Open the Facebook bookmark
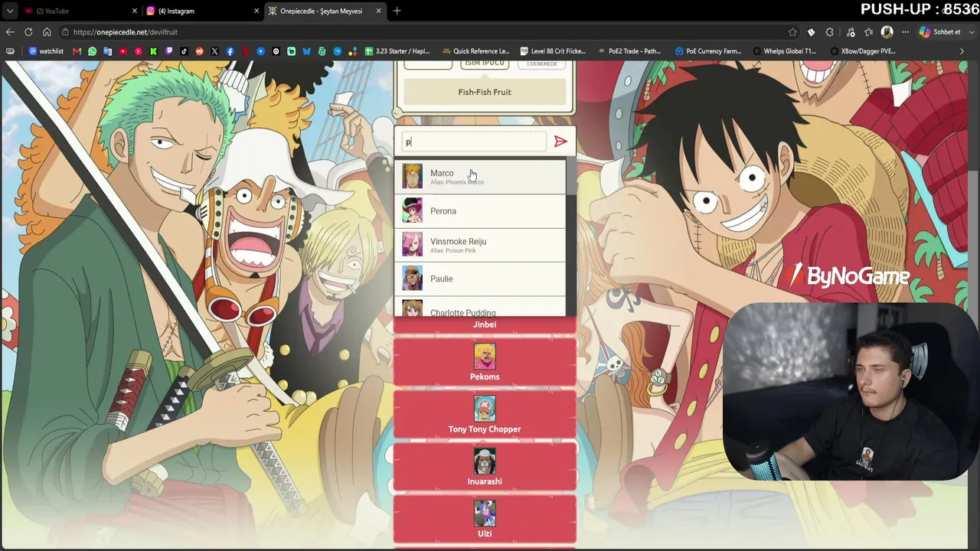Screen dimensions: 980x551 tap(230, 51)
